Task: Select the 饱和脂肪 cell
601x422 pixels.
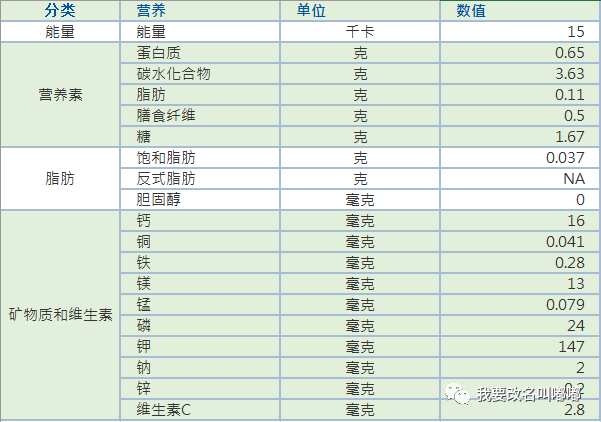Action: [200, 158]
